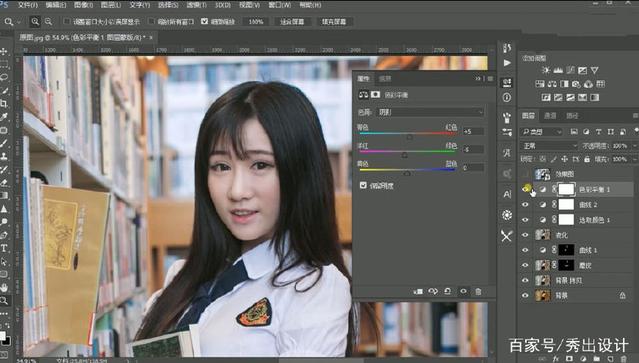This screenshot has width=639, height=363.
Task: Click the Zoom Out magnifier in options bar
Action: coord(48,22)
